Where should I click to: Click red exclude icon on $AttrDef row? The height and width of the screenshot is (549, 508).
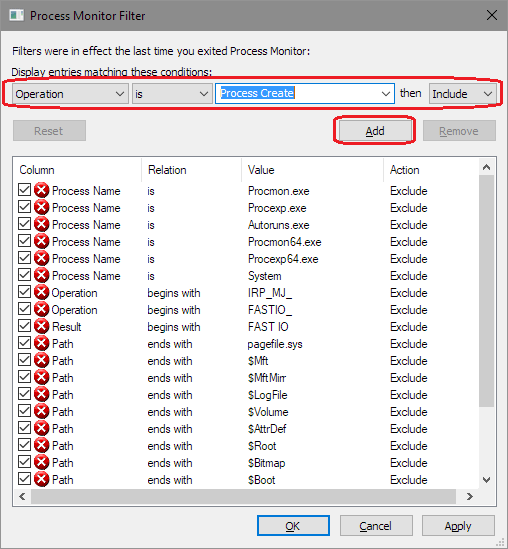[x=41, y=429]
